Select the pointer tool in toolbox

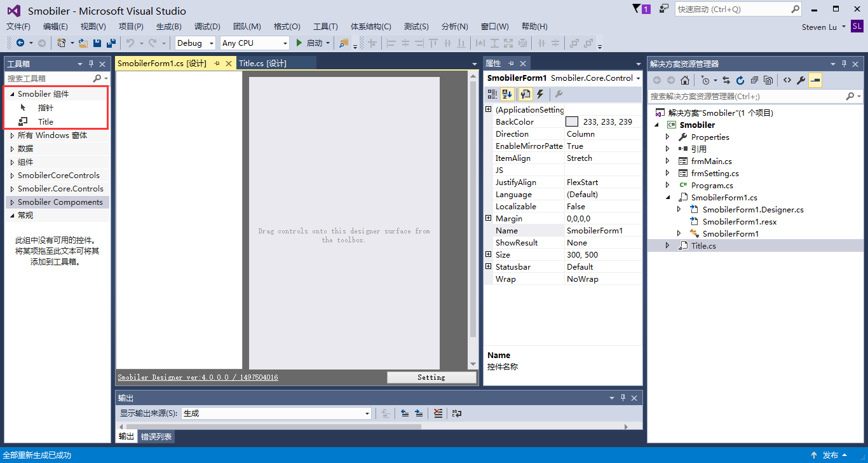point(24,107)
